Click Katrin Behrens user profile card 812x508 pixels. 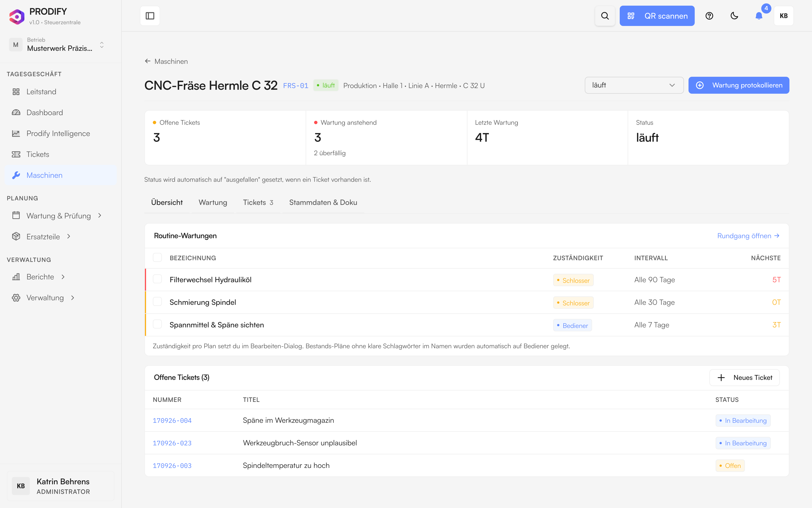[x=60, y=486]
